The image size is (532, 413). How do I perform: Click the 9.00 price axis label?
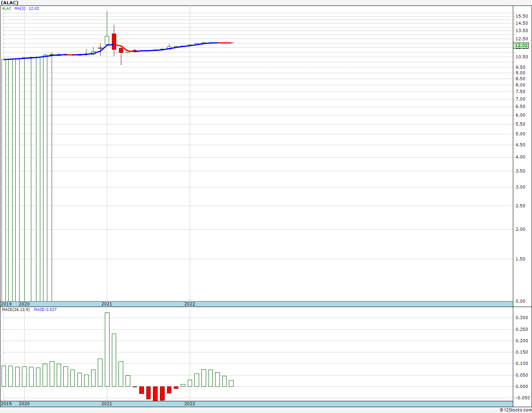click(520, 73)
